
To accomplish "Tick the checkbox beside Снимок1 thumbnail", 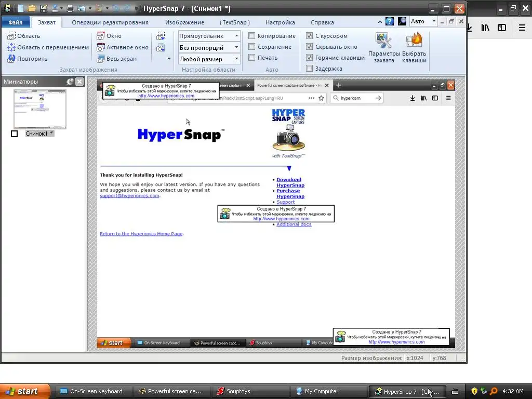I will [x=14, y=134].
